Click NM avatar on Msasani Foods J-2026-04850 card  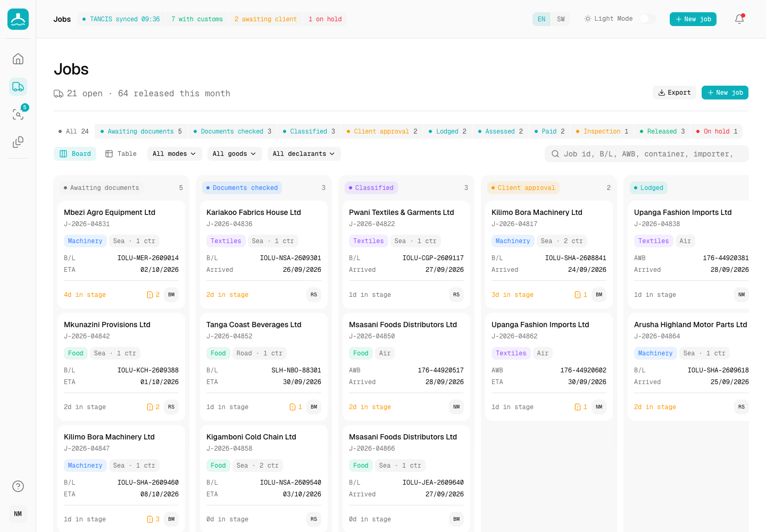pyautogui.click(x=456, y=407)
